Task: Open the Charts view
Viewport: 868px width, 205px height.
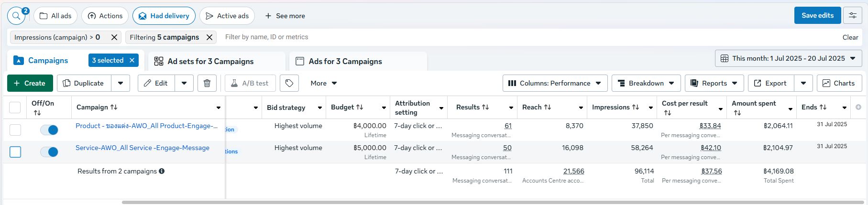Action: tap(839, 83)
